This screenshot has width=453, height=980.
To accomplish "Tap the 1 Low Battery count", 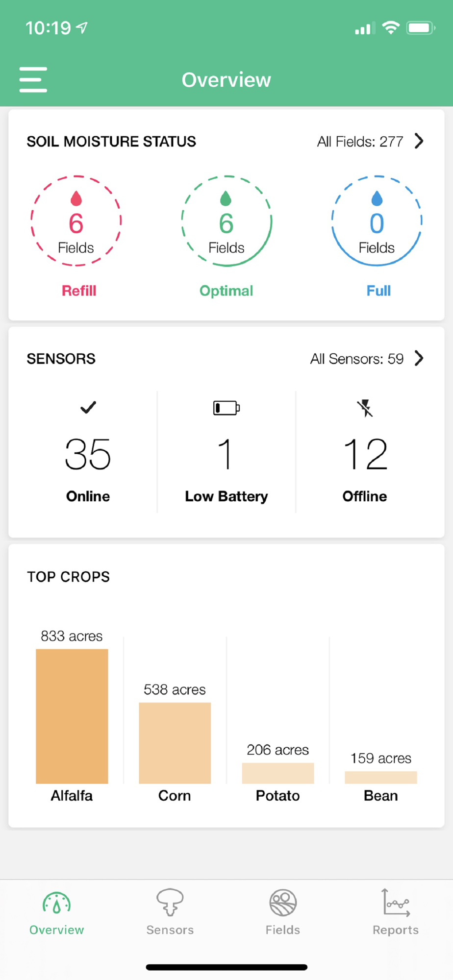I will coord(226,454).
